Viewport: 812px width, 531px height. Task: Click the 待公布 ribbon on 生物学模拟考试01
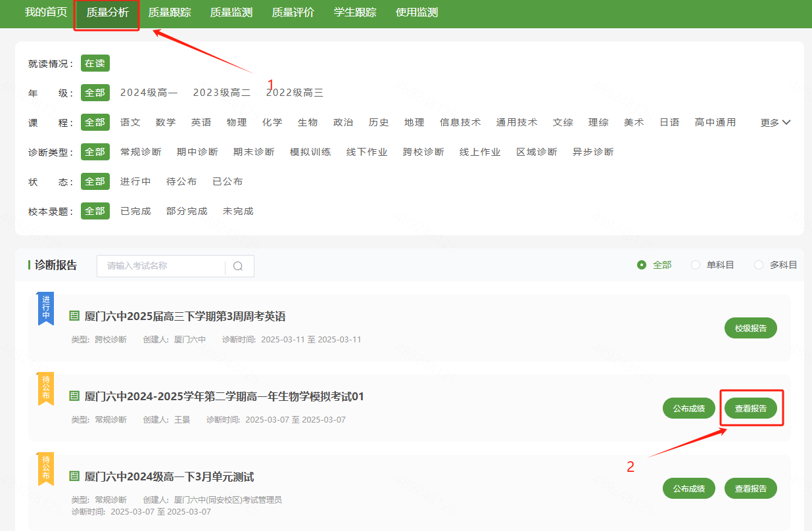46,388
